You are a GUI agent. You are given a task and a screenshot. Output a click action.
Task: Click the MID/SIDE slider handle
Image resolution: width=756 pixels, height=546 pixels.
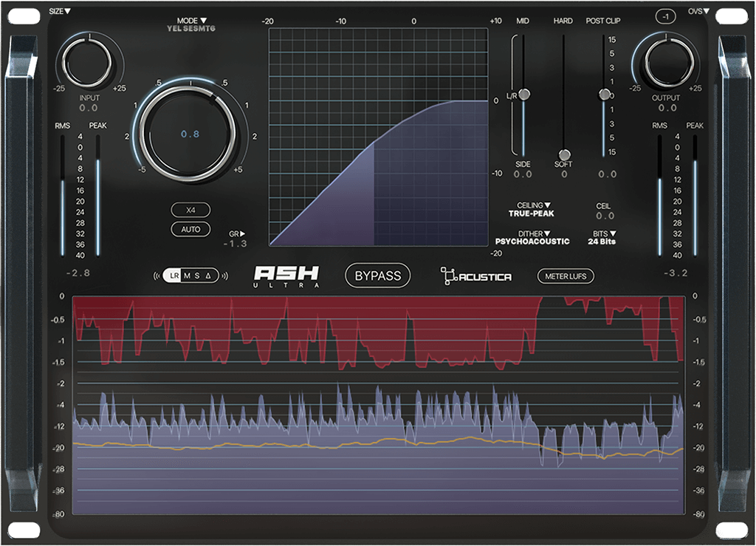(524, 94)
